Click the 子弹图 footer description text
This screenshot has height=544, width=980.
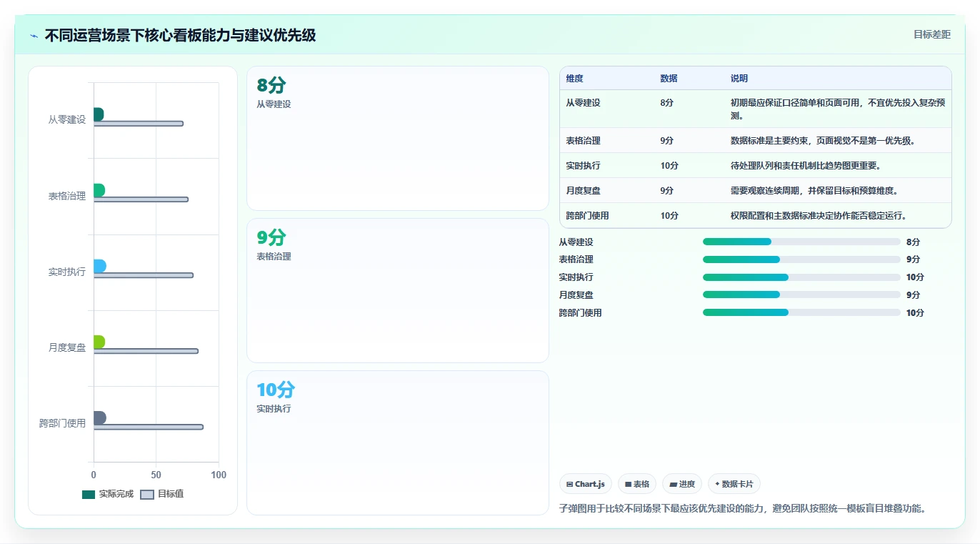(743, 509)
